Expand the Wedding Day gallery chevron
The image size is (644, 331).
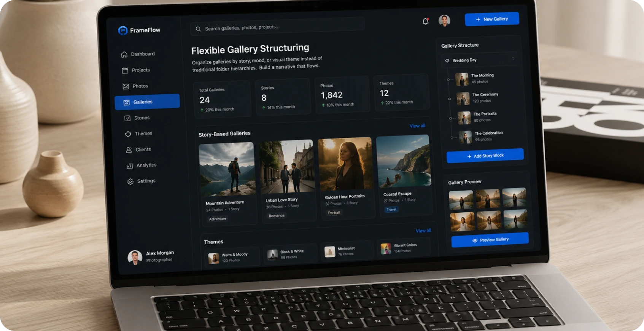(x=513, y=58)
